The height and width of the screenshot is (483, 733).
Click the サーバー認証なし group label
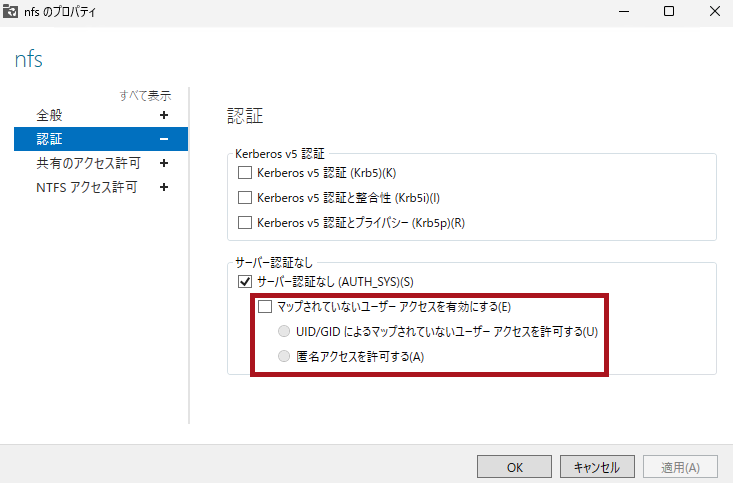tap(274, 263)
